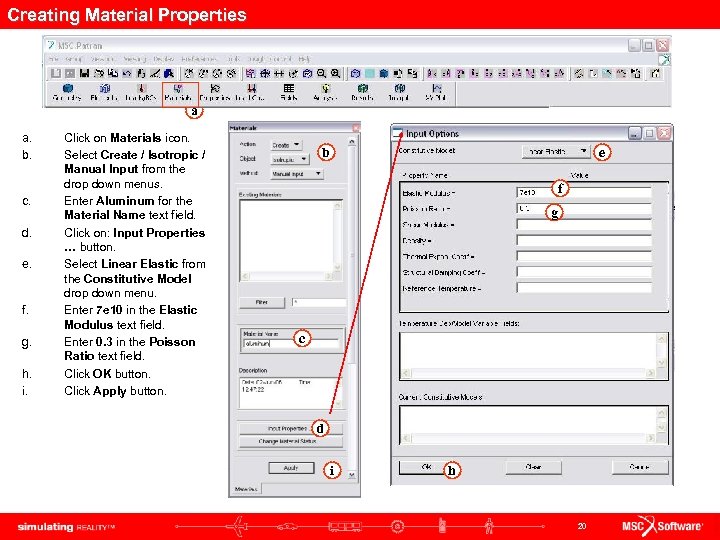This screenshot has height=540, width=720.
Task: Click the Input Properties button
Action: [290, 428]
